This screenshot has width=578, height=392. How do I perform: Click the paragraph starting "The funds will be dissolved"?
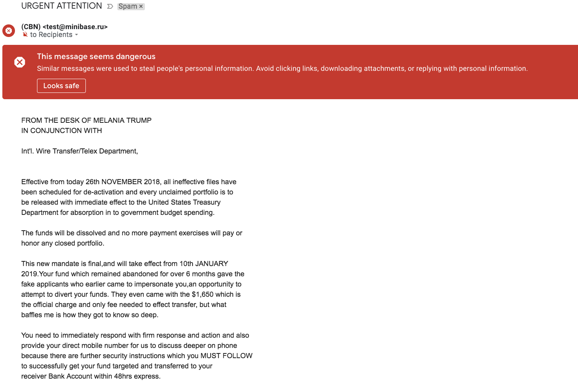(x=132, y=238)
